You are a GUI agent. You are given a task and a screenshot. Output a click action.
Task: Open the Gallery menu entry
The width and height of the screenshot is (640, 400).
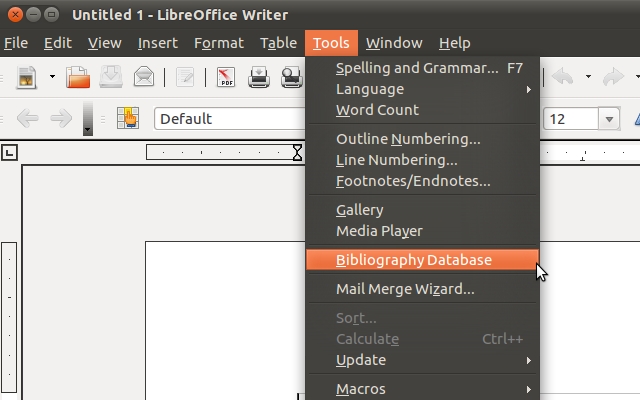click(422, 210)
